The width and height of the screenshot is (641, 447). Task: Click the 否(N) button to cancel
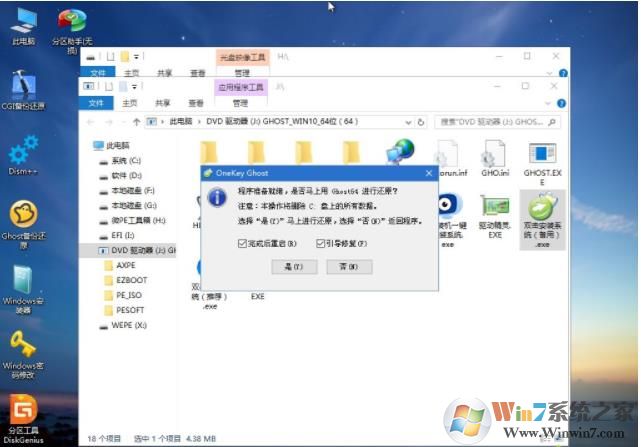coord(348,268)
